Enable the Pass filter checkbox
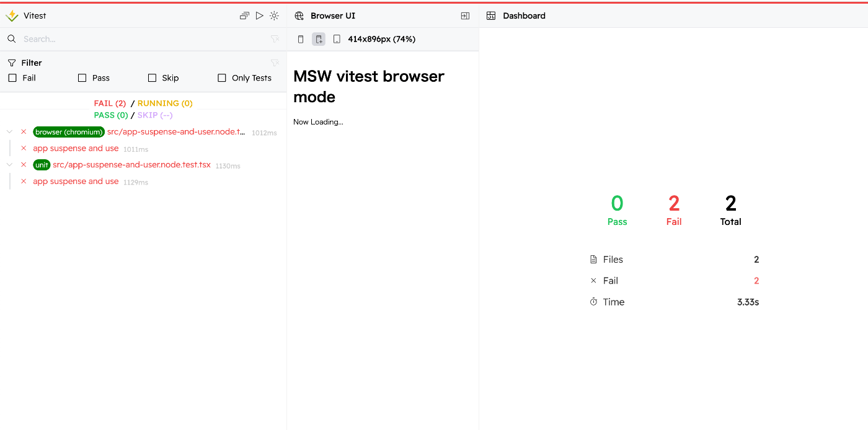The width and height of the screenshot is (868, 430). pos(82,78)
